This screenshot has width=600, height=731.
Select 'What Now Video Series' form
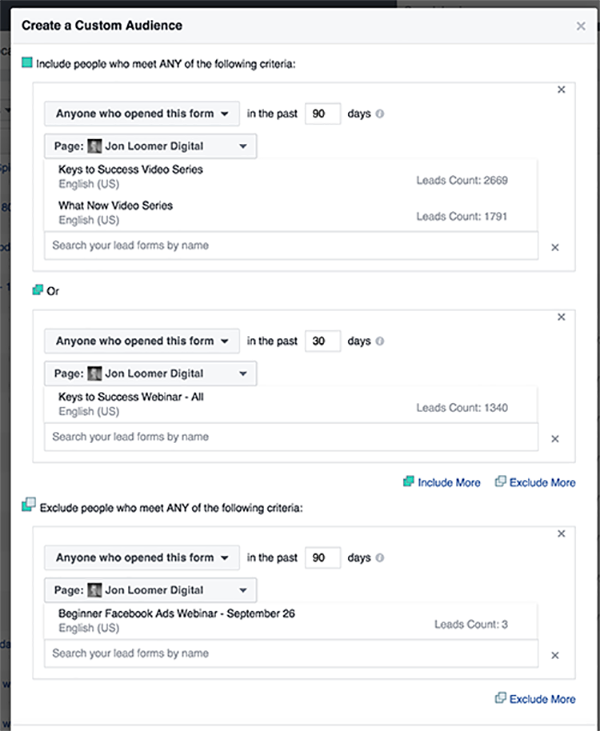point(290,213)
